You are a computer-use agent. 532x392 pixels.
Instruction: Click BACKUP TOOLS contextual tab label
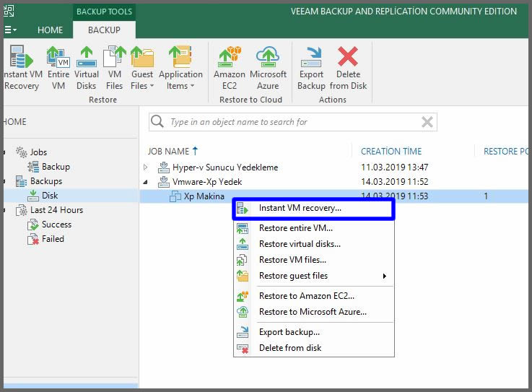[x=104, y=12]
